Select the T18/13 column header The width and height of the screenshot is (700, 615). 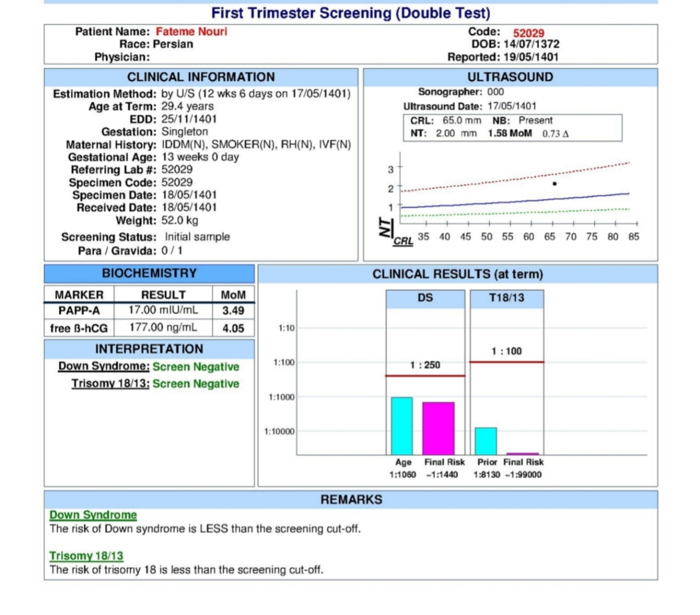(506, 298)
